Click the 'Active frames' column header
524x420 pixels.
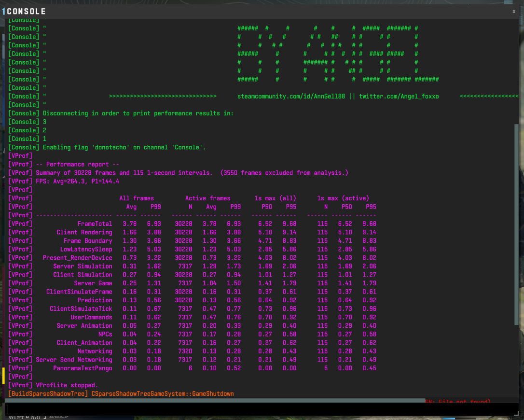click(208, 198)
